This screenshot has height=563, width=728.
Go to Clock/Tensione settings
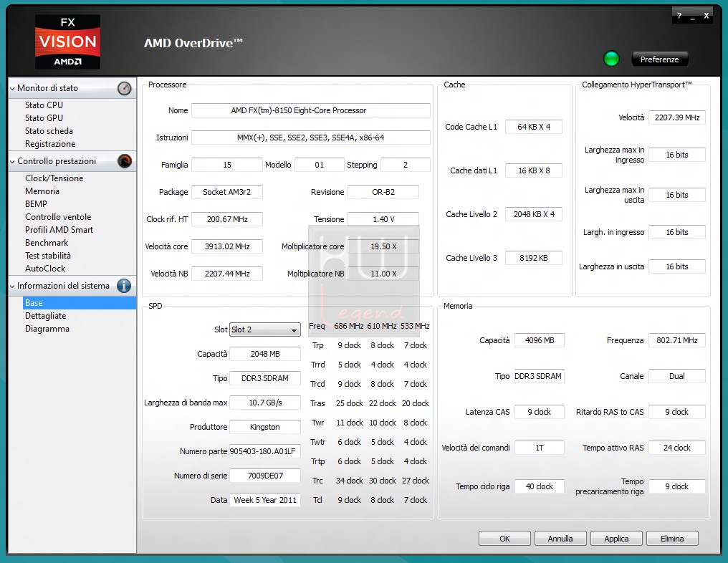tap(54, 178)
